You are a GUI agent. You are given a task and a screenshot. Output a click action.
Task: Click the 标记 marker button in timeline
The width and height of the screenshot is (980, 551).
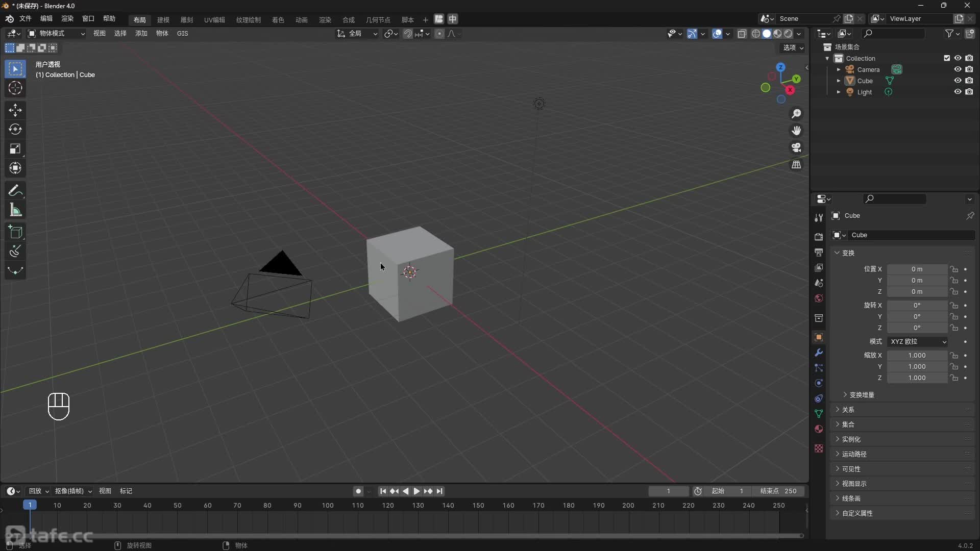pyautogui.click(x=126, y=491)
